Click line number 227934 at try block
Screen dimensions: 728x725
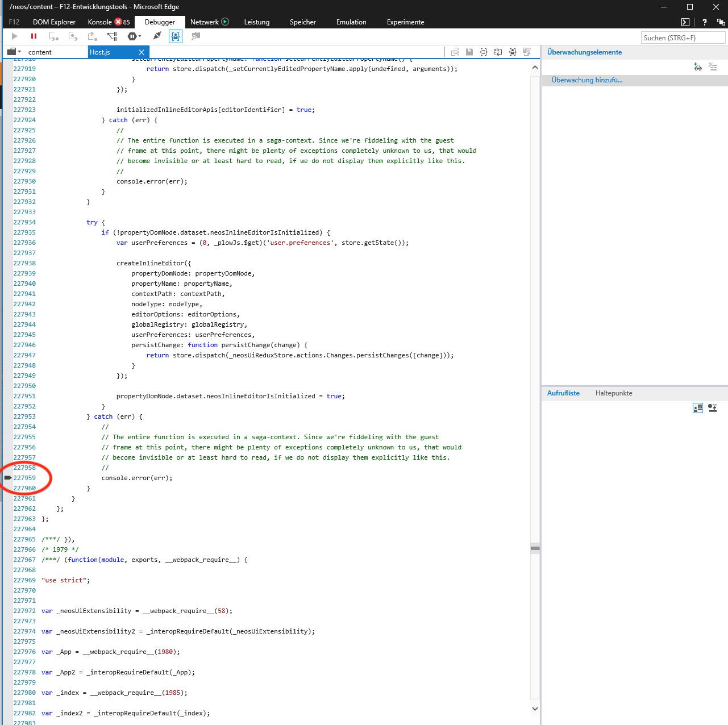click(x=24, y=222)
